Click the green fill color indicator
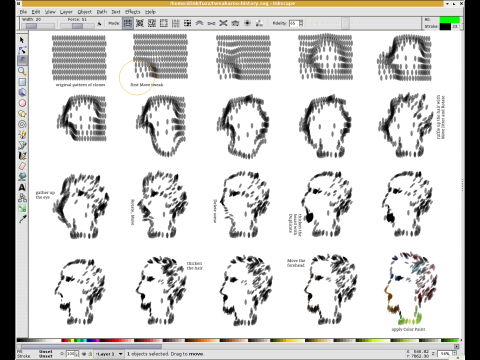 point(450,20)
